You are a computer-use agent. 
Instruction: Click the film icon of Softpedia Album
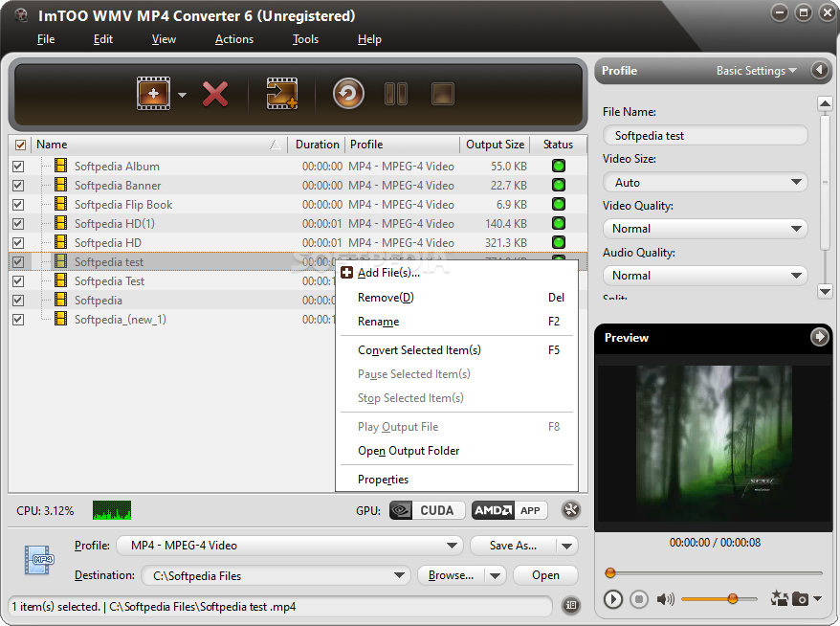[x=61, y=166]
